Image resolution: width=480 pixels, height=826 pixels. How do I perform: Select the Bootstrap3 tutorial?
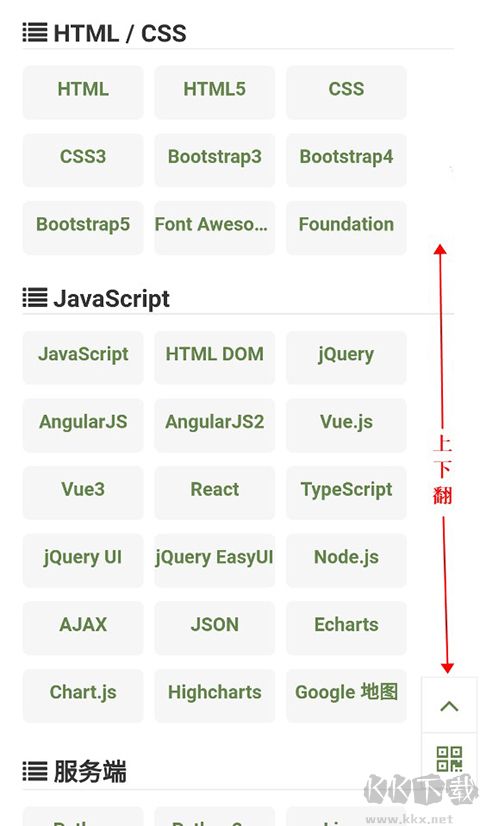click(214, 160)
